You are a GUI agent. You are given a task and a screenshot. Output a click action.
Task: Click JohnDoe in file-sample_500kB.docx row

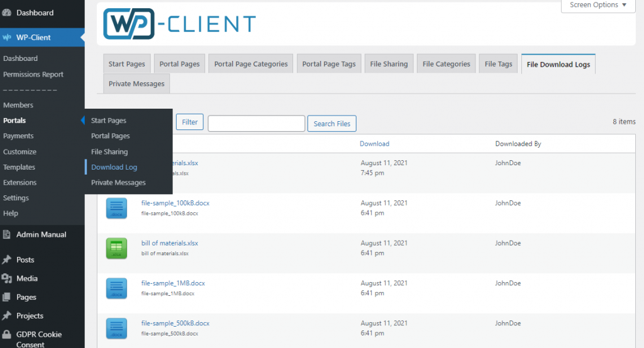508,324
